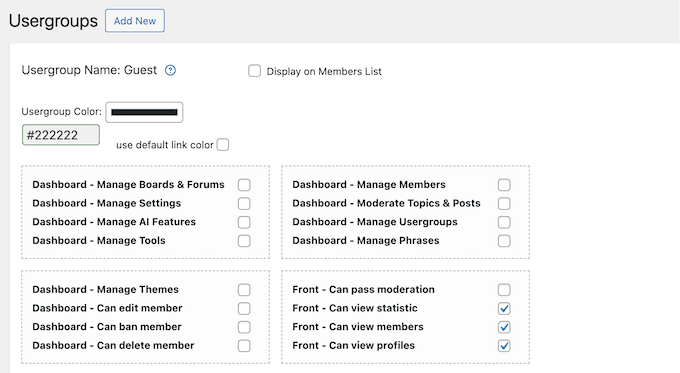Image resolution: width=680 pixels, height=373 pixels.
Task: Click 'Dashboard - Manage Boards & Forums' label
Action: (128, 185)
